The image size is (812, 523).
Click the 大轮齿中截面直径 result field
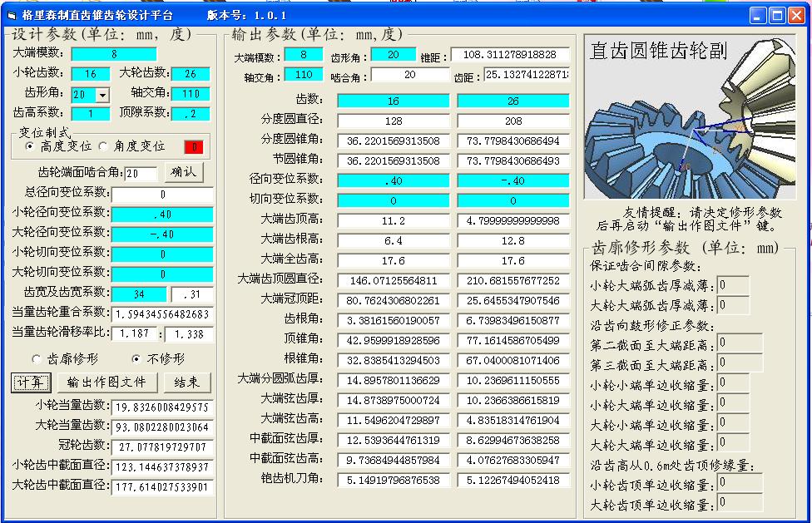click(x=162, y=486)
